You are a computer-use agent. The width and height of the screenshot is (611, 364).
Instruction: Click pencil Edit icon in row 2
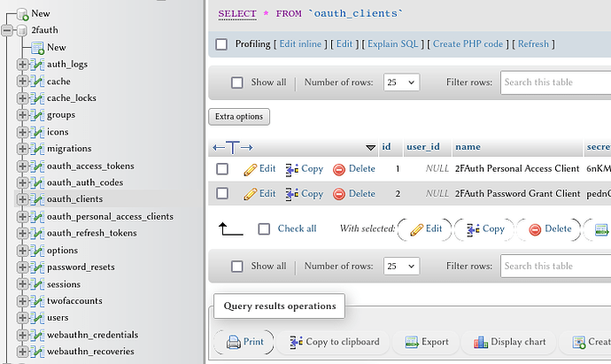click(251, 194)
